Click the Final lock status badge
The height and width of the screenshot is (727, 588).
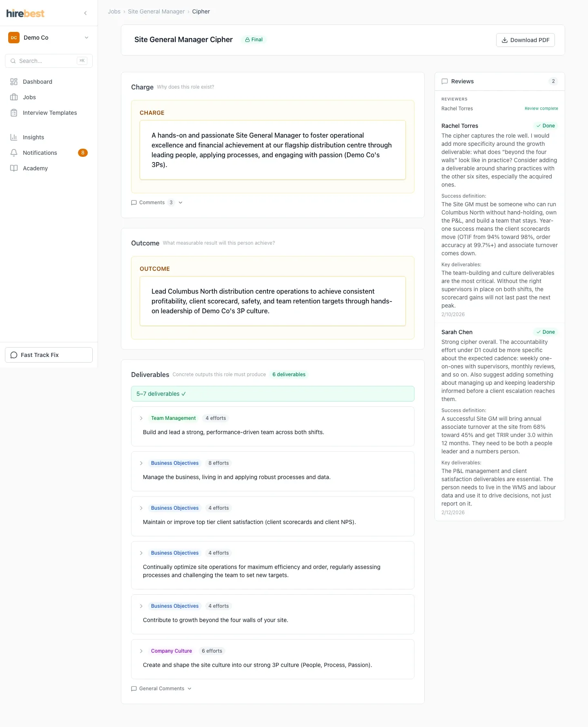tap(254, 40)
